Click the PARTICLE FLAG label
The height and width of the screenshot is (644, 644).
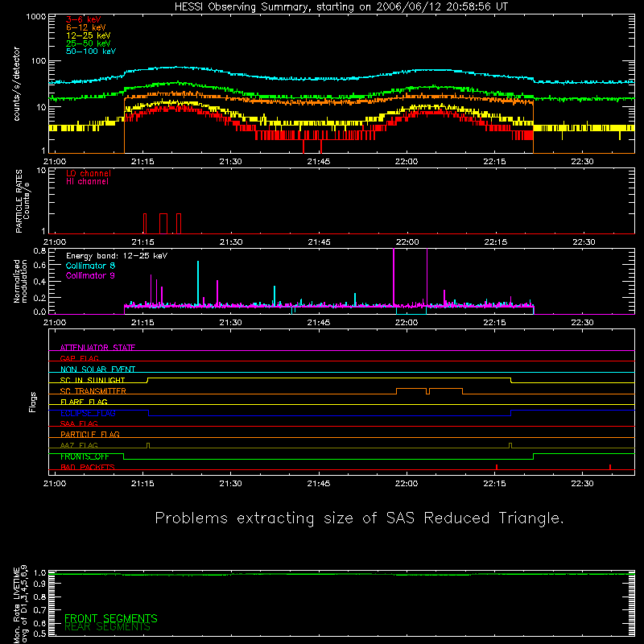pos(90,434)
